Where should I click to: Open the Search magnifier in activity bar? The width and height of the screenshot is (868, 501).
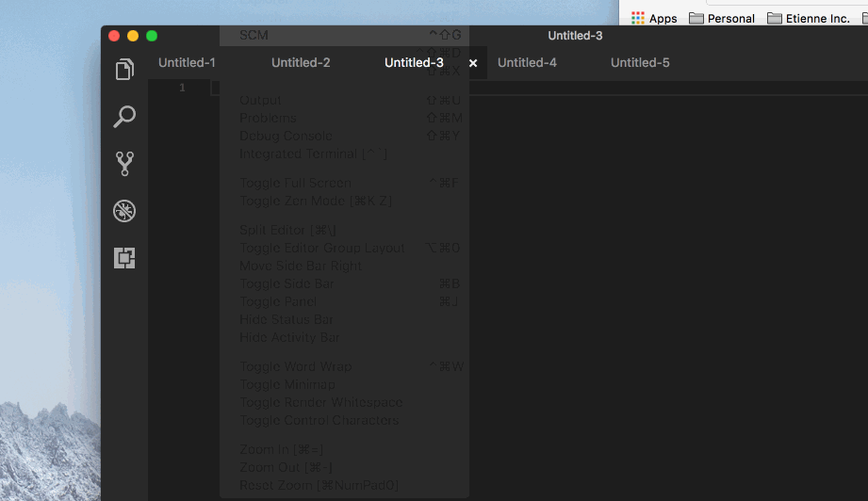(x=124, y=117)
